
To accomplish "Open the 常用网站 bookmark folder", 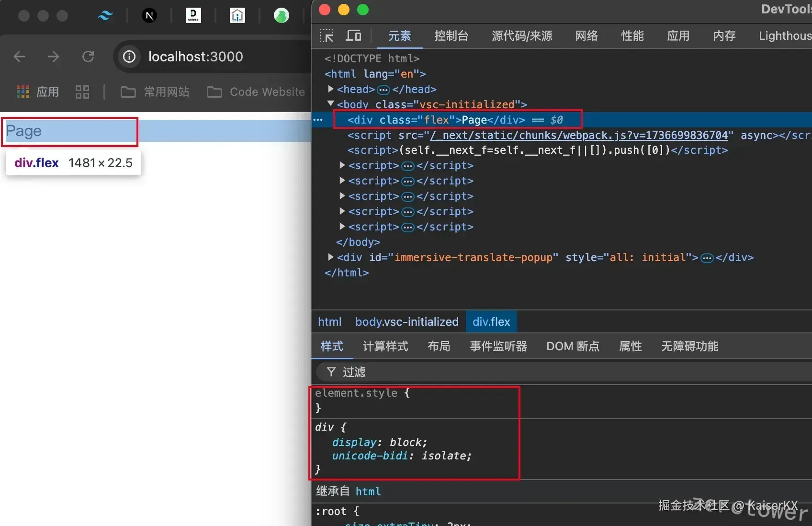I will click(x=155, y=91).
